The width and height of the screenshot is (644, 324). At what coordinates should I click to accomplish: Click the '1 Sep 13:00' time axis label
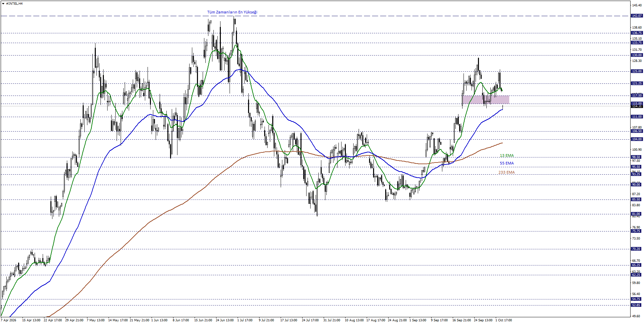[x=418, y=320]
